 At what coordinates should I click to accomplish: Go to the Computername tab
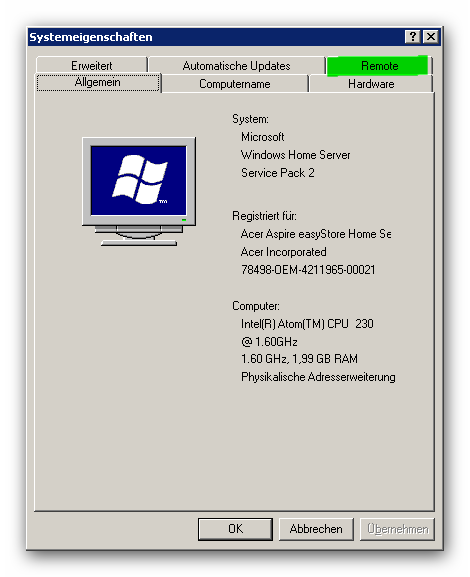235,84
